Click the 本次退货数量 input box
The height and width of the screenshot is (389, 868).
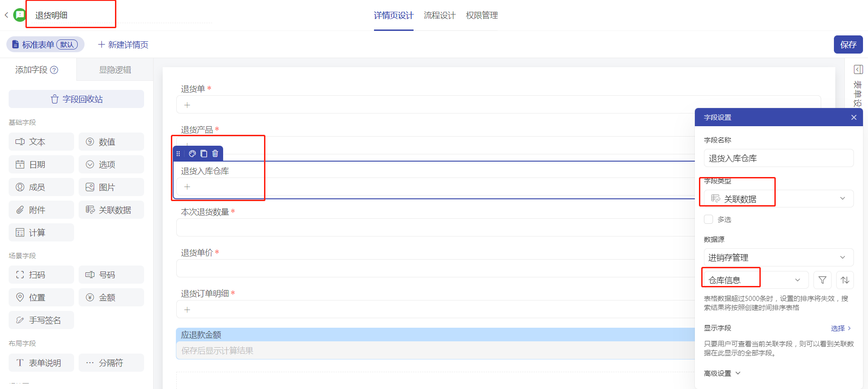point(436,227)
